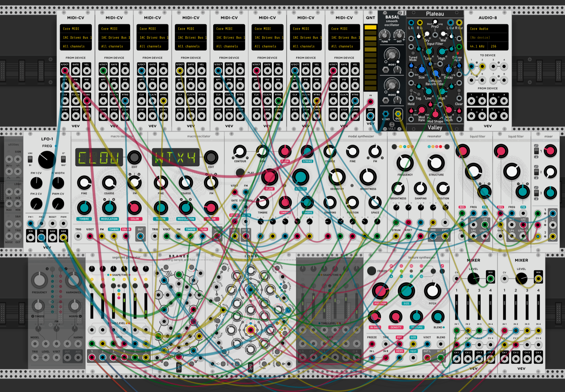
Task: Open the AUDIO-8 44.1 kHz sample rate selector
Action: click(478, 46)
